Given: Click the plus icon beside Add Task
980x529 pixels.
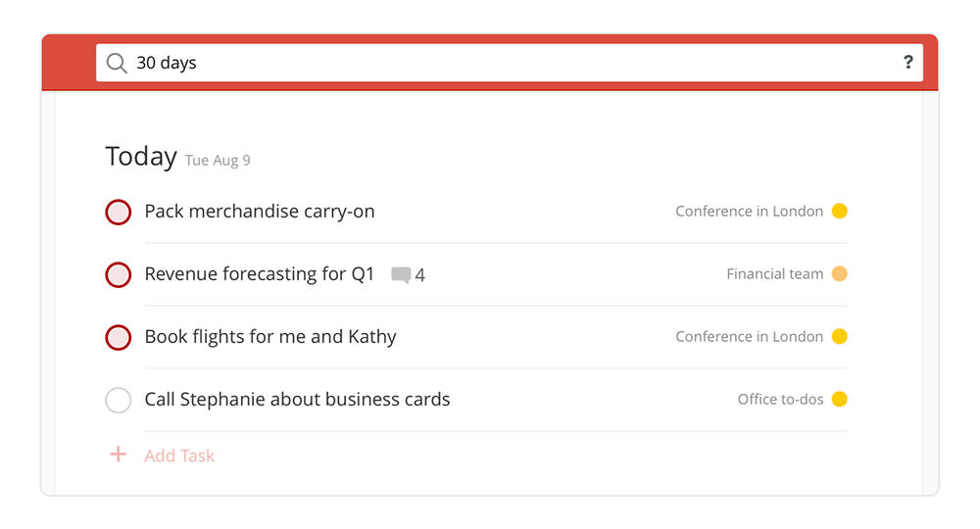Looking at the screenshot, I should (x=119, y=454).
